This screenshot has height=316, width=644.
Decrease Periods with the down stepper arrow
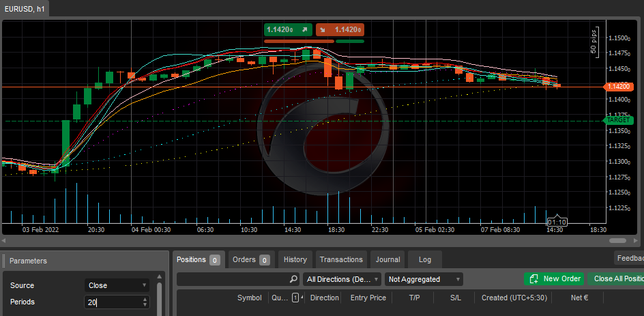(145, 305)
